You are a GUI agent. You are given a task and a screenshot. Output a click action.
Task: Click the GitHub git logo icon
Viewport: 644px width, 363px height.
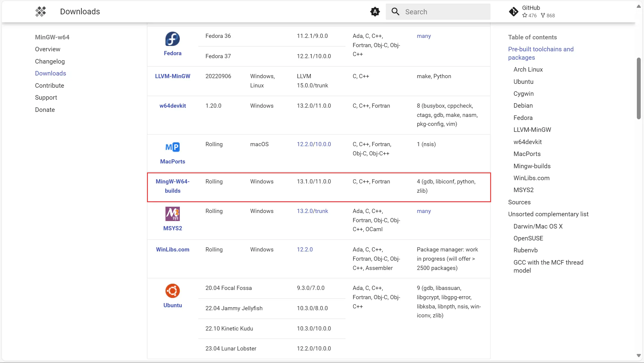[513, 12]
